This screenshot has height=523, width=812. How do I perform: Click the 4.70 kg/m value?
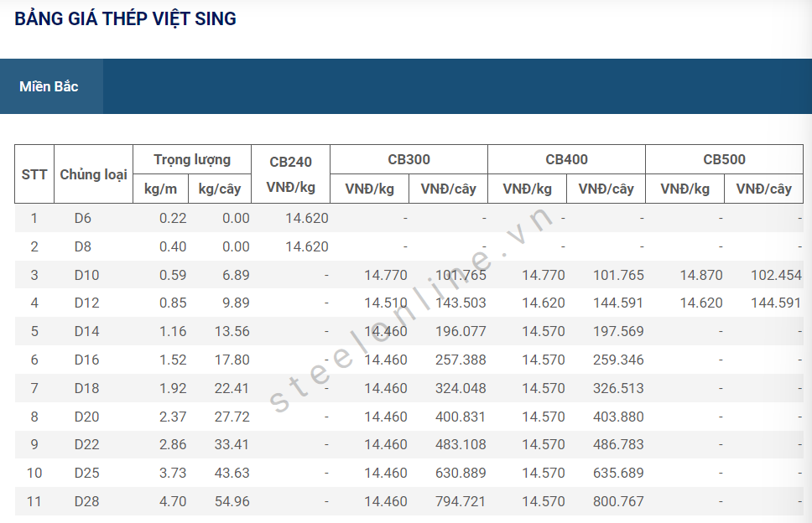click(173, 501)
